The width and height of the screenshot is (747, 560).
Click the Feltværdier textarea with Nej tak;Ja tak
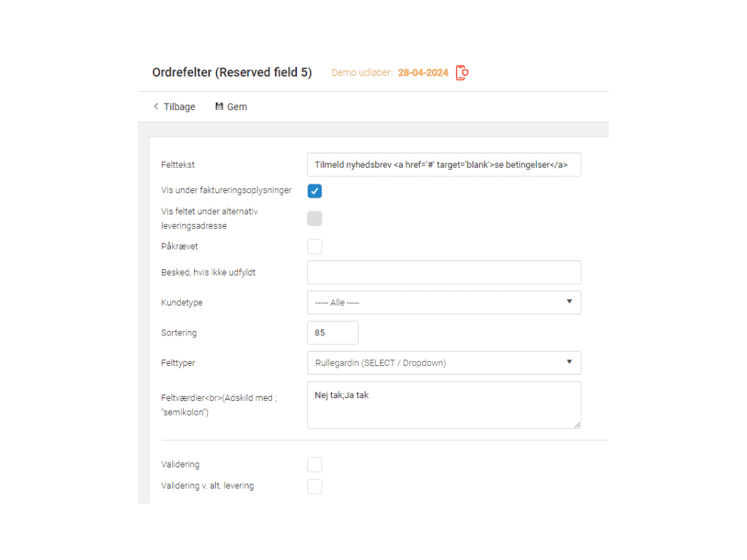(x=444, y=405)
